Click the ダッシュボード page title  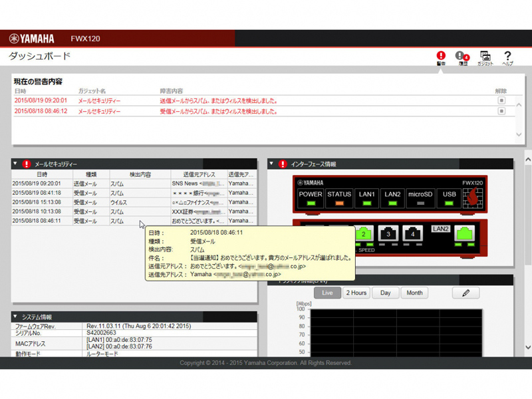tap(39, 56)
